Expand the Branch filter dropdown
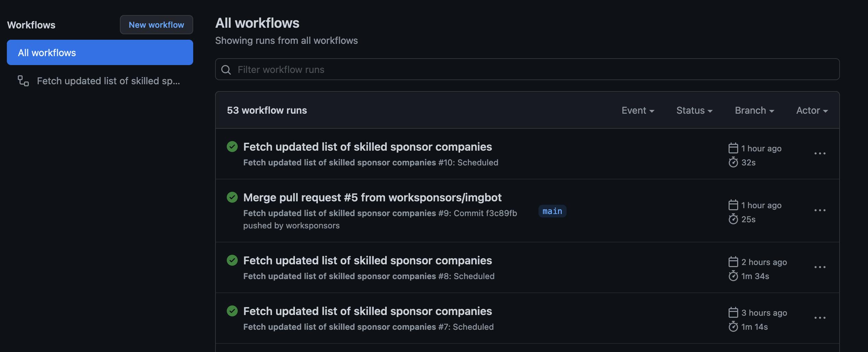 (x=754, y=110)
